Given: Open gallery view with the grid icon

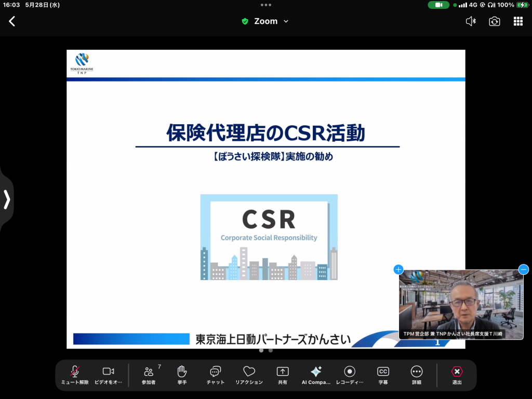Looking at the screenshot, I should pos(518,21).
